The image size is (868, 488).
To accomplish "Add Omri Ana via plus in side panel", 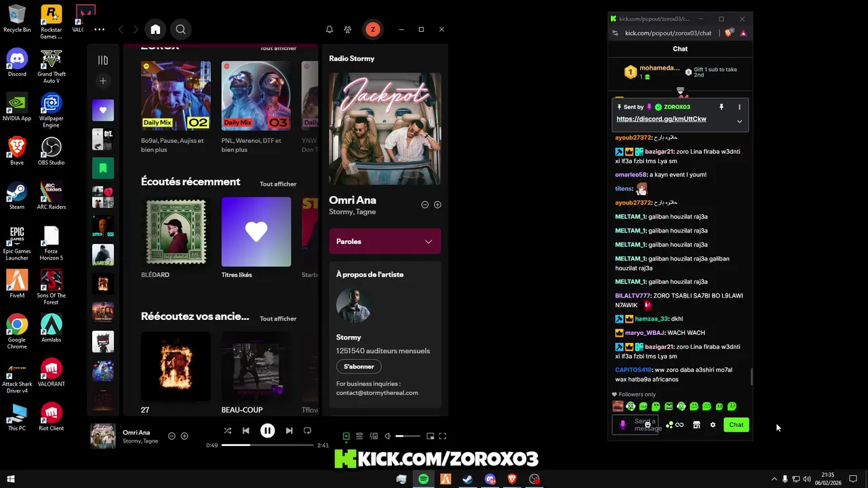I will (x=437, y=205).
